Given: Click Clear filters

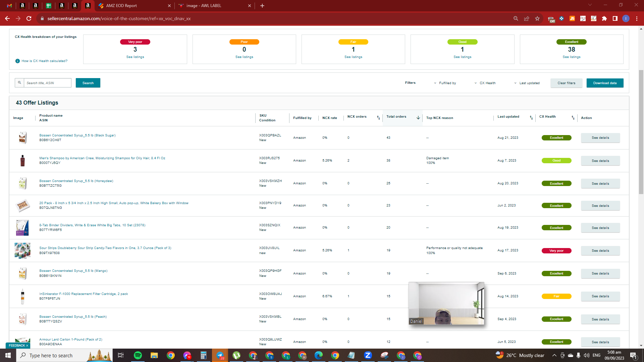Looking at the screenshot, I should 567,83.
